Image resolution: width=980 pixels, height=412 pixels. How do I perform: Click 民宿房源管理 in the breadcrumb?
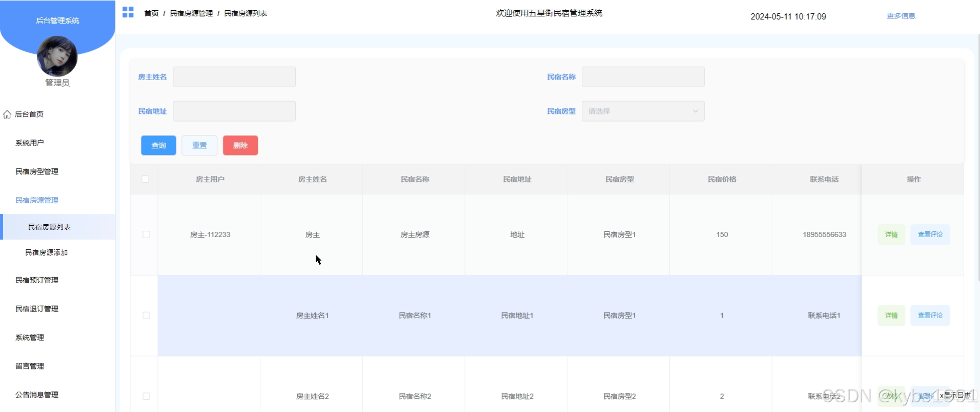coord(191,13)
